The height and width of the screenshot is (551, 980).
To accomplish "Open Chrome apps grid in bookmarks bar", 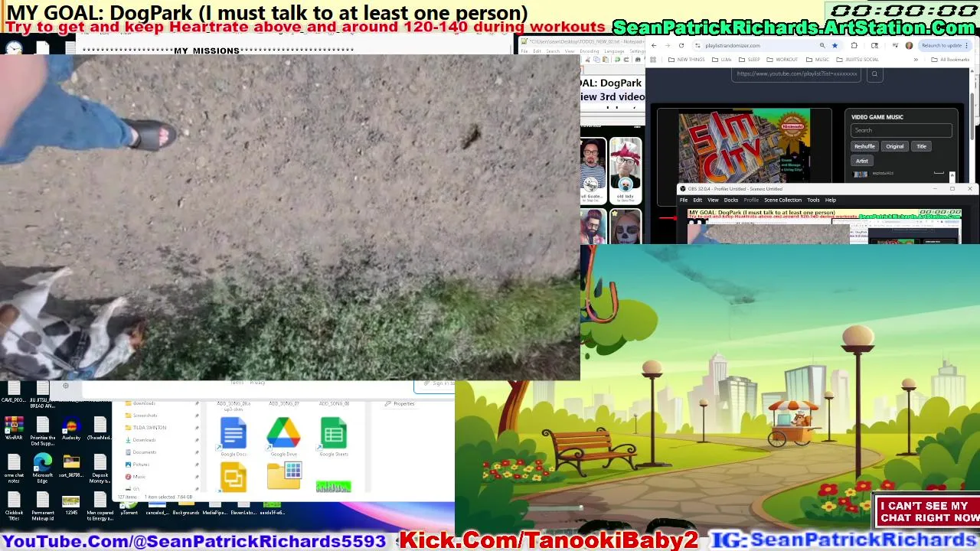I will (653, 60).
